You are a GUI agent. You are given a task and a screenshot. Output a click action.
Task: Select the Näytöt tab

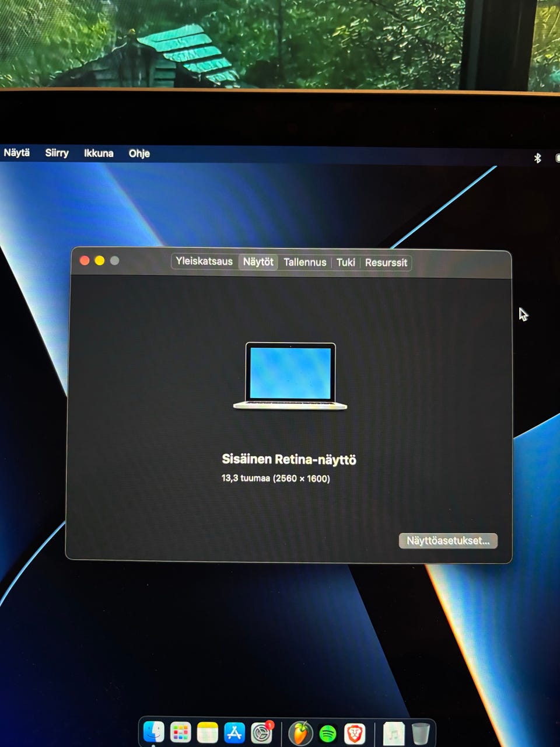[x=258, y=262]
